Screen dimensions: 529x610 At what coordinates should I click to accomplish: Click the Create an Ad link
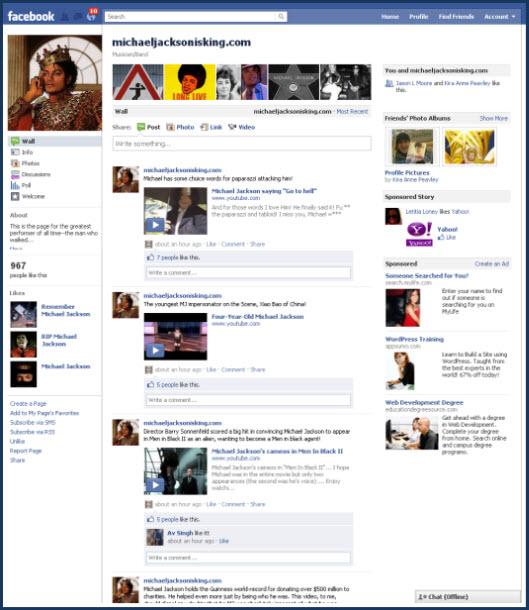point(492,264)
